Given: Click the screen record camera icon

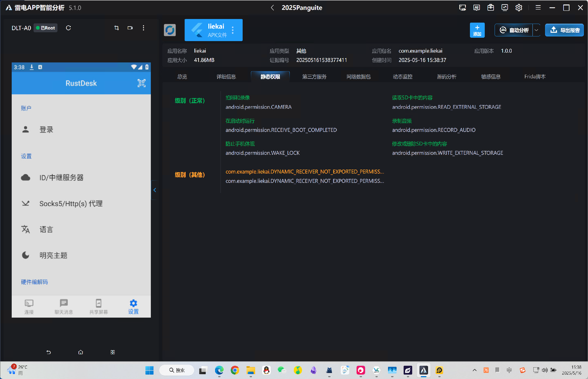Looking at the screenshot, I should click(130, 28).
